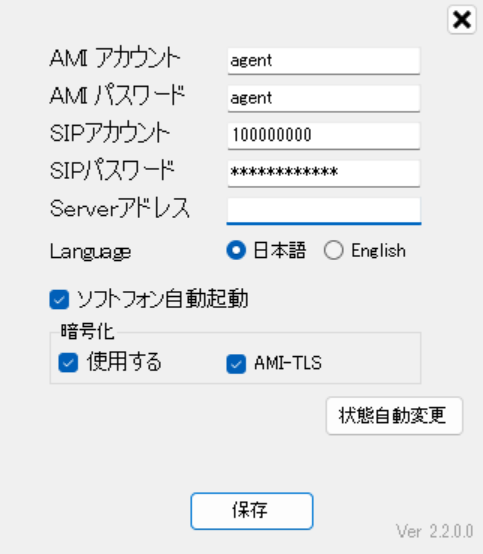483x554 pixels.
Task: Click into the masked SIPパスワード field
Action: [324, 173]
